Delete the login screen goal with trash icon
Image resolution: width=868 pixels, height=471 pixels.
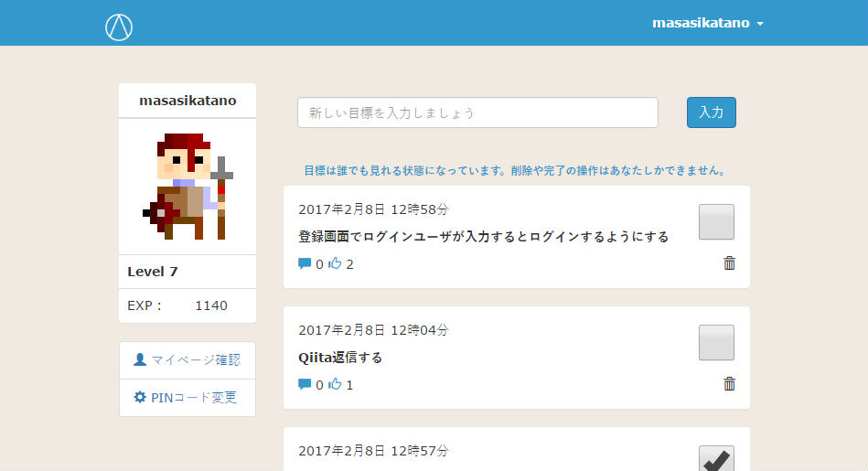pos(729,263)
